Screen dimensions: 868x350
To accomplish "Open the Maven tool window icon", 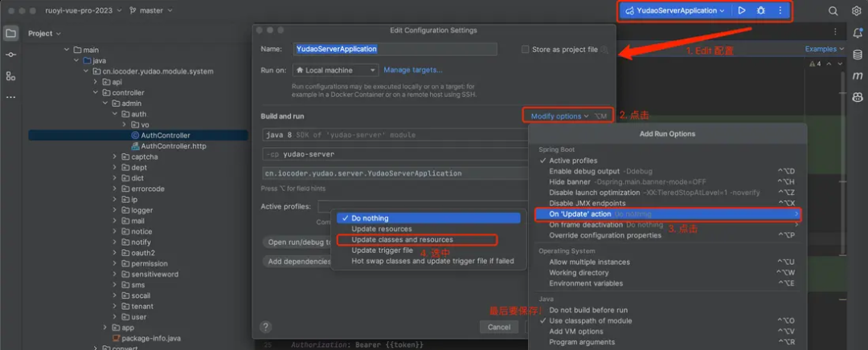I will click(858, 75).
